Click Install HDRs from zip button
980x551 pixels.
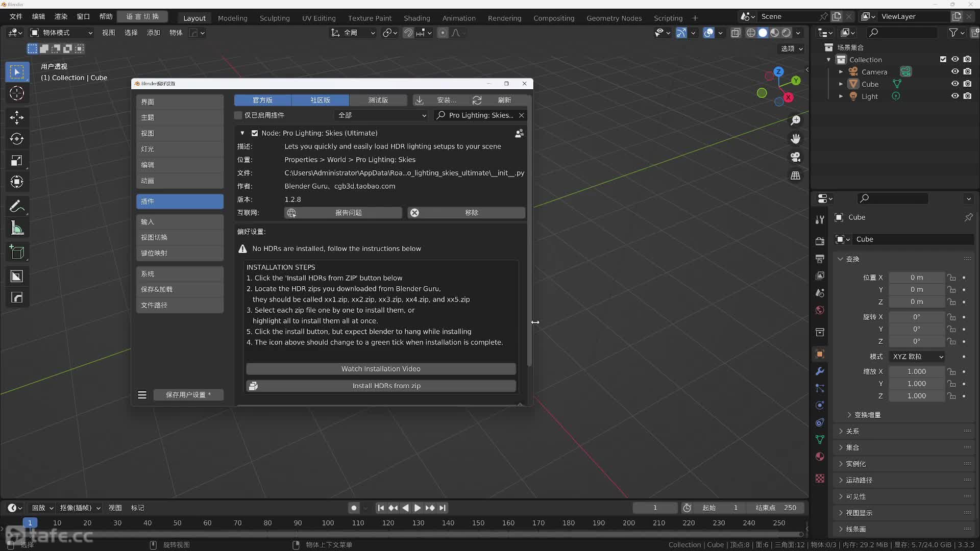tap(381, 386)
